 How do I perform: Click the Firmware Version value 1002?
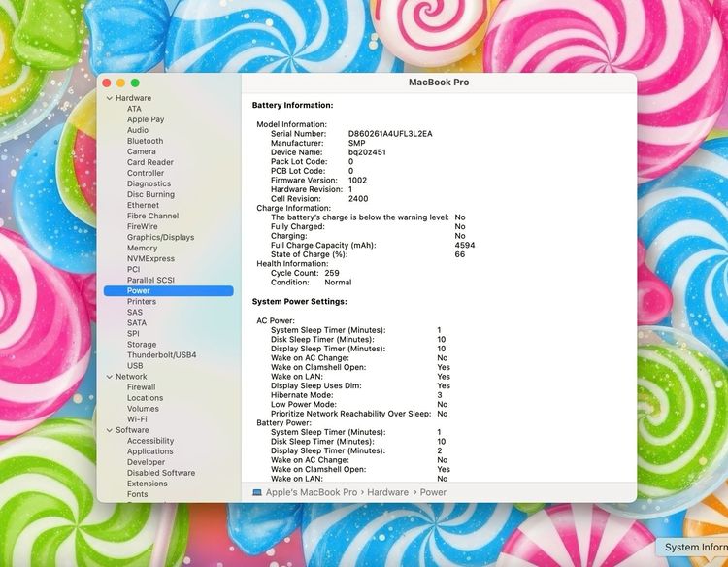click(x=357, y=181)
